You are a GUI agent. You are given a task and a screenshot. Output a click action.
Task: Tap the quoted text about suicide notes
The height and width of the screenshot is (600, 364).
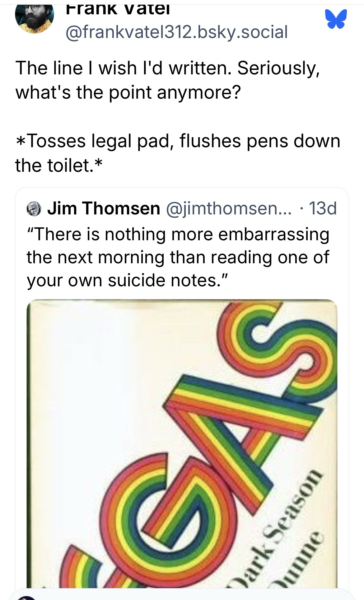click(178, 257)
